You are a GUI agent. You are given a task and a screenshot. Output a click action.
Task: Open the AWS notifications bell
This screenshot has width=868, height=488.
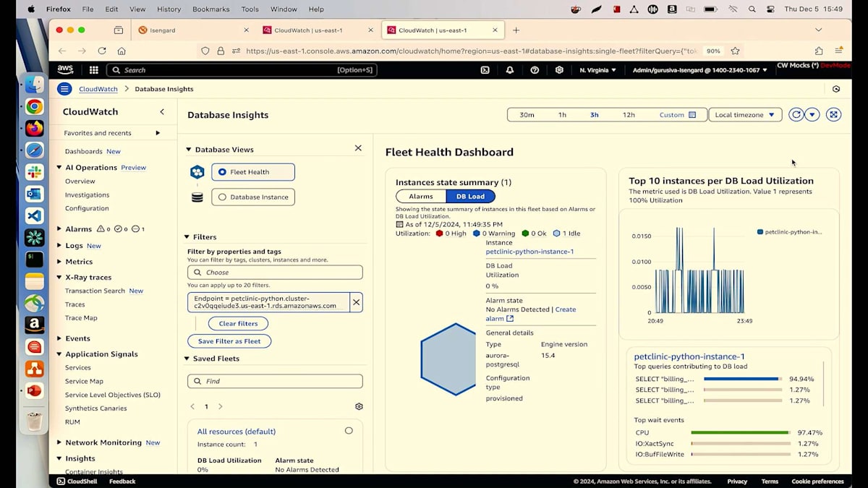click(x=510, y=70)
